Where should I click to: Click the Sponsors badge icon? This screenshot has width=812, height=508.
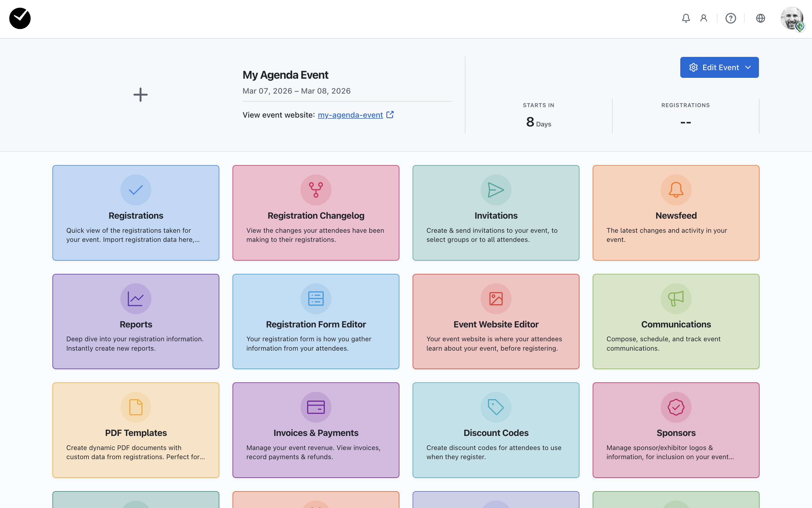676,407
